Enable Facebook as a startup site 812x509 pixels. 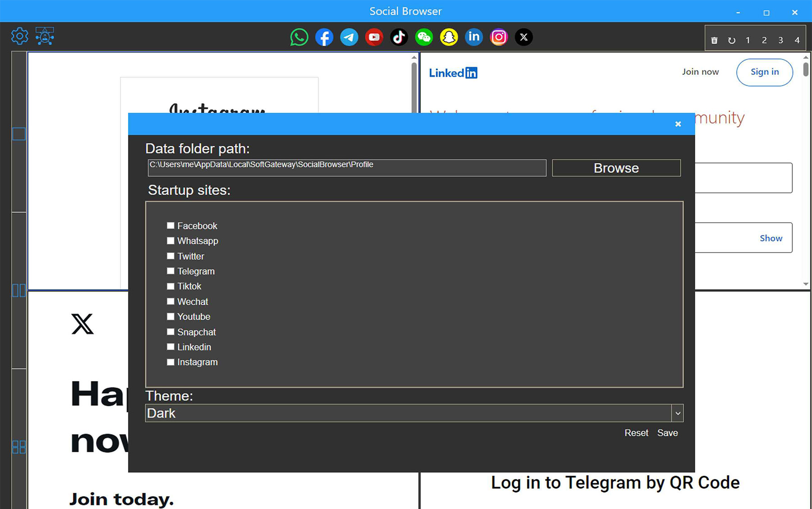pyautogui.click(x=171, y=225)
